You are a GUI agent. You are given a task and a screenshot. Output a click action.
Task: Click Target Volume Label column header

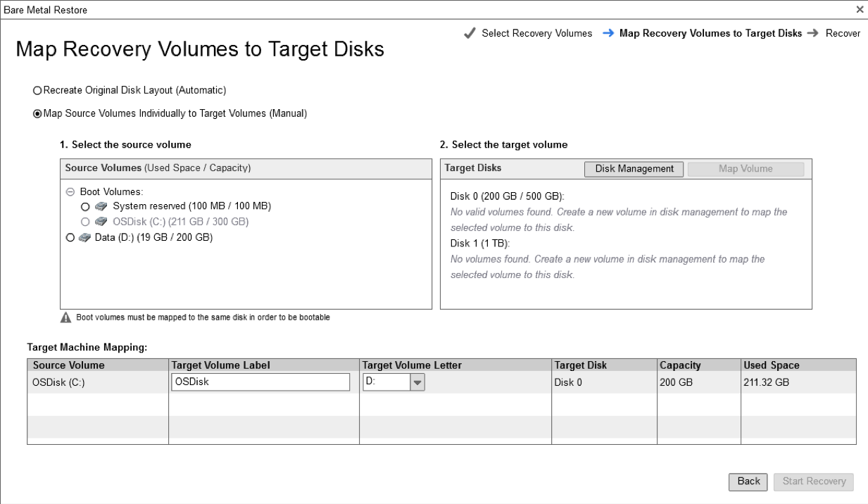pos(264,365)
